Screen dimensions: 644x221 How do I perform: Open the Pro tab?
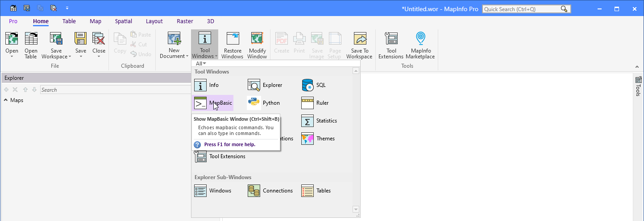point(13,21)
